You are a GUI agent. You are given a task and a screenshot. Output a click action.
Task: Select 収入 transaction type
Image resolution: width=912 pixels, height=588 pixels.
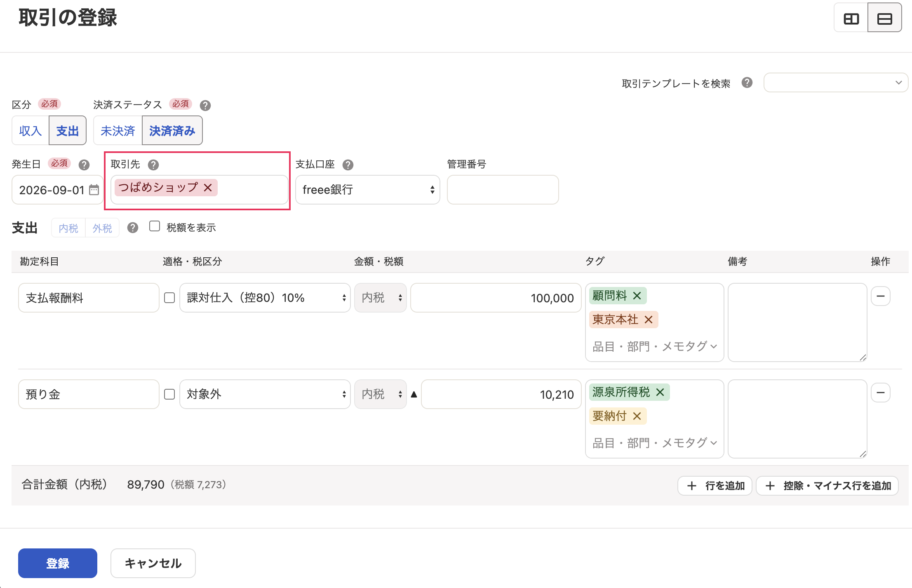[31, 130]
